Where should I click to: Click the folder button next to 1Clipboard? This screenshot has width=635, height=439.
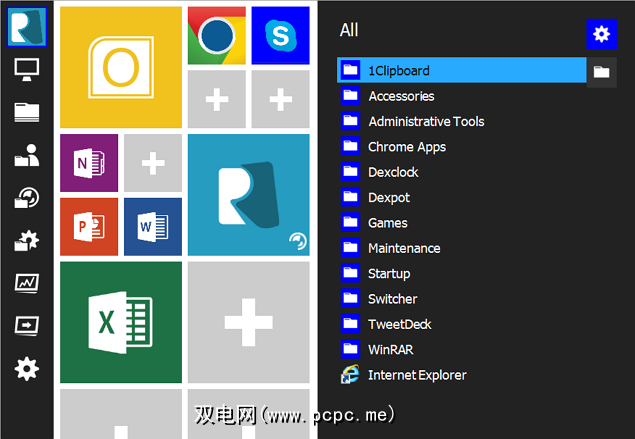point(601,72)
